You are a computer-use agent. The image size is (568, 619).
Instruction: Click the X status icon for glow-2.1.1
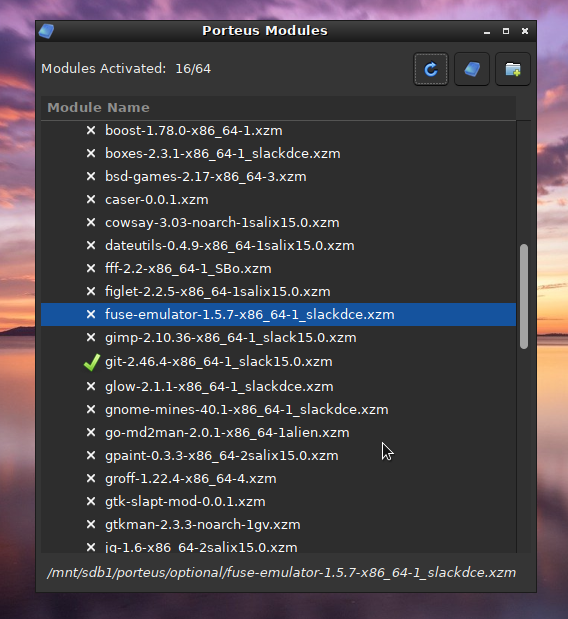point(91,386)
